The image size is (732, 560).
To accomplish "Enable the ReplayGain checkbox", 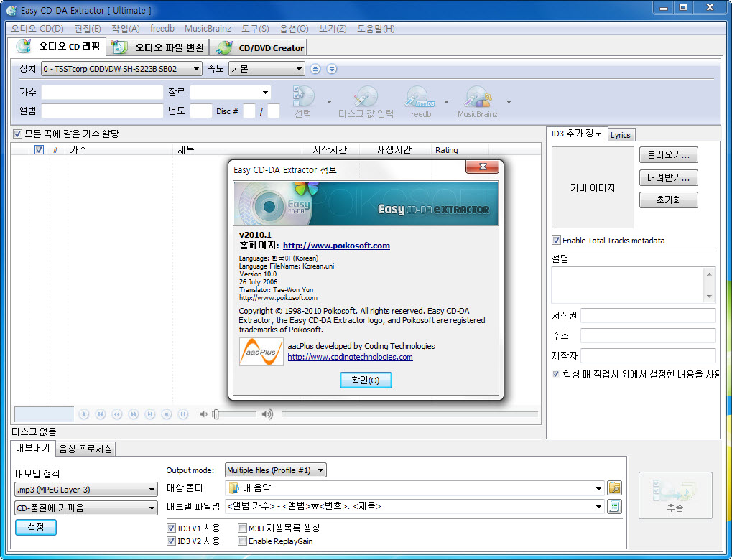I will pyautogui.click(x=242, y=541).
